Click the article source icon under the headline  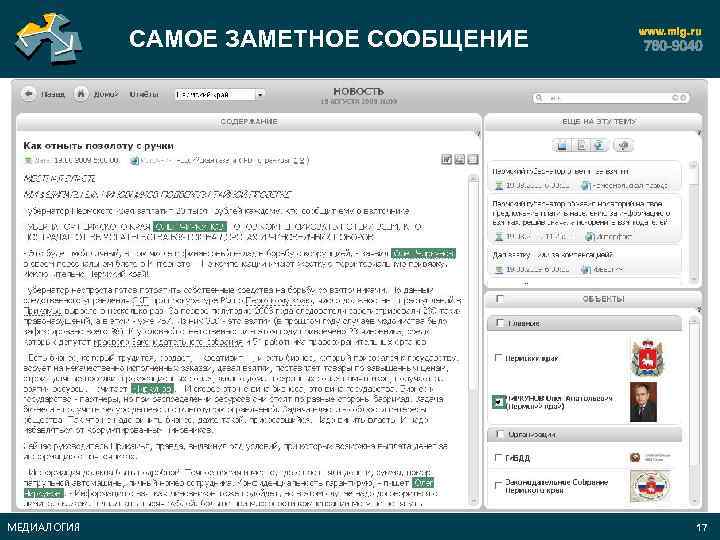[x=134, y=160]
